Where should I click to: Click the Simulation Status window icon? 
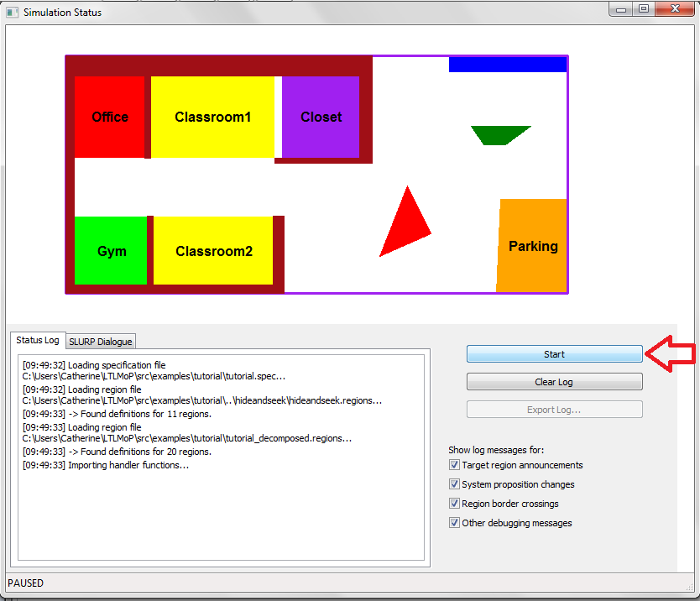pyautogui.click(x=12, y=12)
